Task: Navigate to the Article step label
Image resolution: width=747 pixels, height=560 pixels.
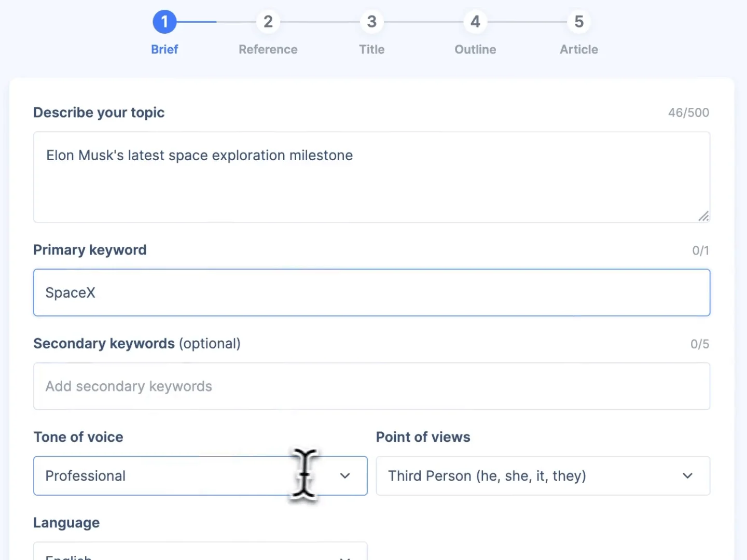Action: coord(579,49)
